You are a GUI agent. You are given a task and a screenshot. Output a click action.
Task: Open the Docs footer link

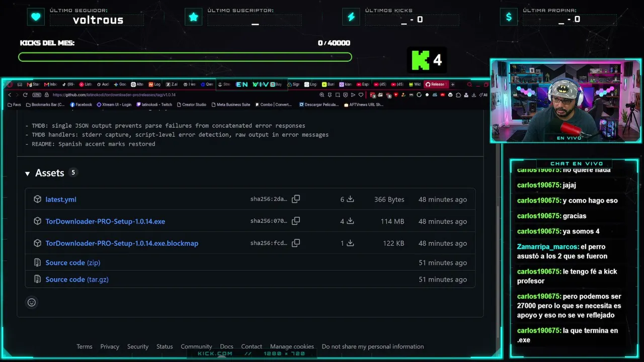226,346
